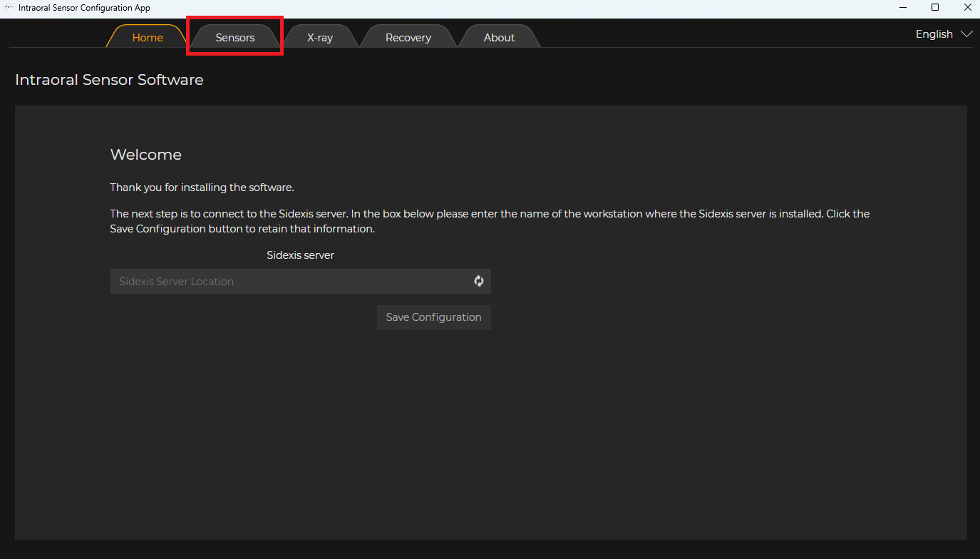Close the Intraoral Sensor Configuration App
Screen dimensions: 980x559
coord(966,7)
